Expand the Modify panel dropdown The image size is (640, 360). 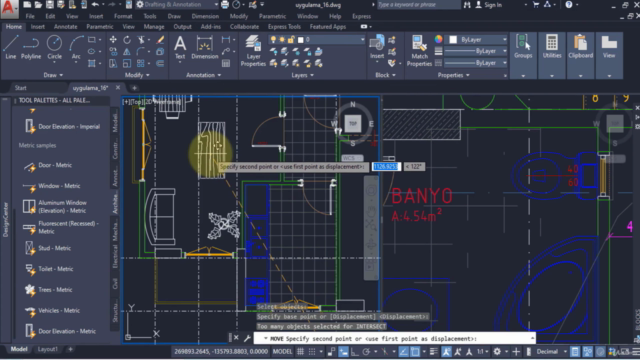click(x=138, y=75)
